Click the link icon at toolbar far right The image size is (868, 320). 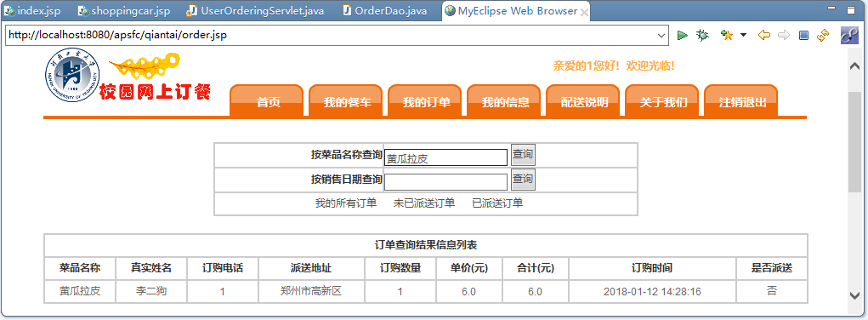[x=849, y=35]
